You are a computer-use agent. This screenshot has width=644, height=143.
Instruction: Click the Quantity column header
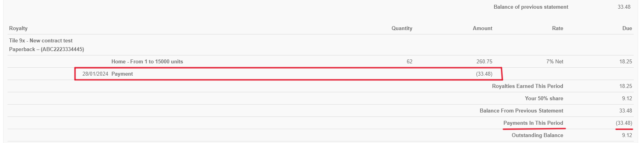click(x=402, y=28)
